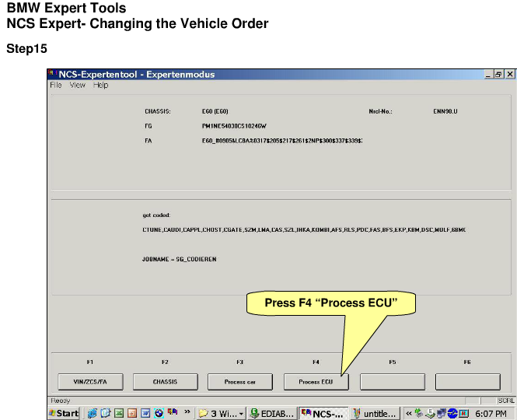Launch Internet Explorer from quick launch
This screenshot has height=420, width=517.
coord(92,413)
